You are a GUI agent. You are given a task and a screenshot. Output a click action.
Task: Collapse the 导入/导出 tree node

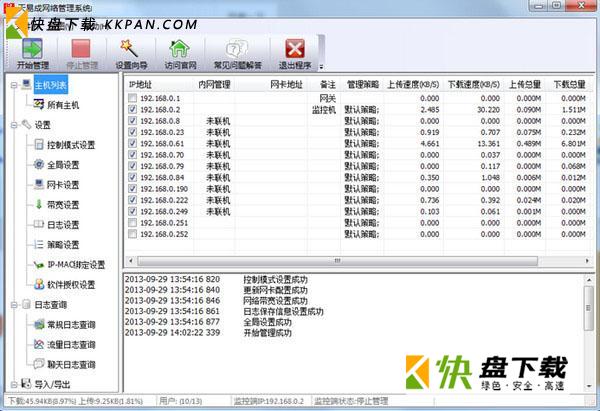click(14, 384)
